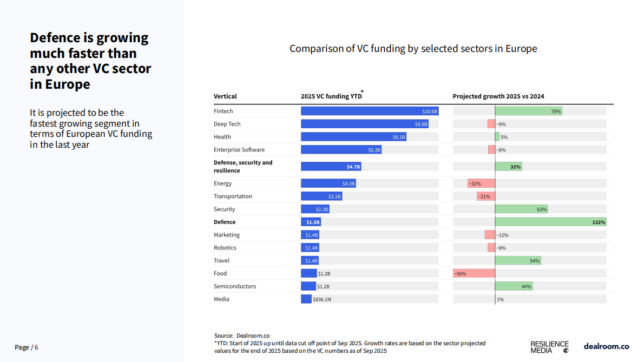Click the Media $836.1M bar
644x362 pixels.
coord(306,299)
